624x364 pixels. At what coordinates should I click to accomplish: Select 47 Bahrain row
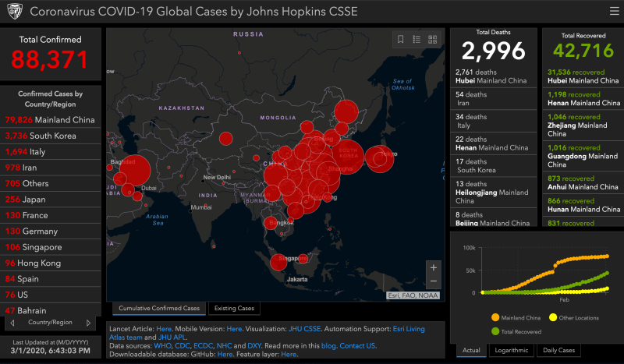click(x=51, y=310)
